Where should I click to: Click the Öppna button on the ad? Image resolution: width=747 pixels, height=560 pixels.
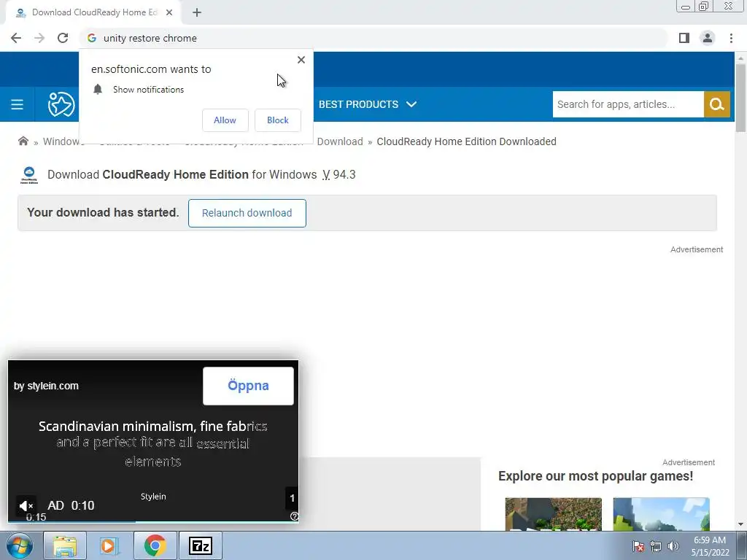(248, 386)
